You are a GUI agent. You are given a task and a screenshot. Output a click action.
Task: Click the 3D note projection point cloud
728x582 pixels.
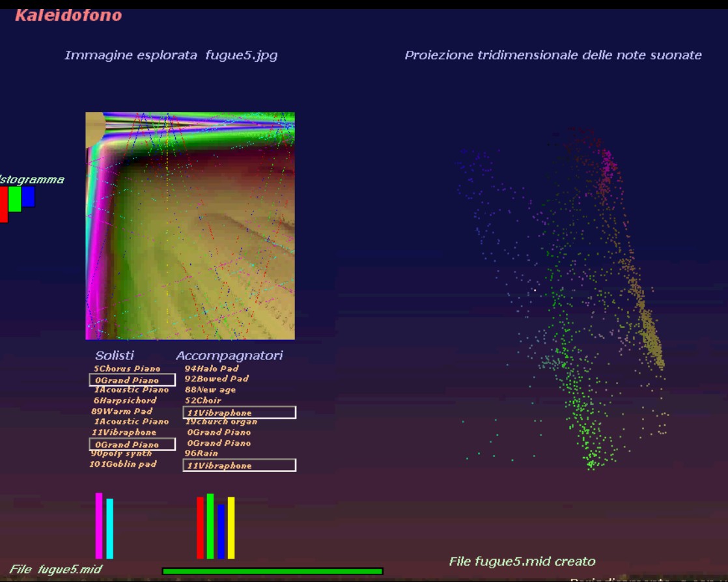563,299
